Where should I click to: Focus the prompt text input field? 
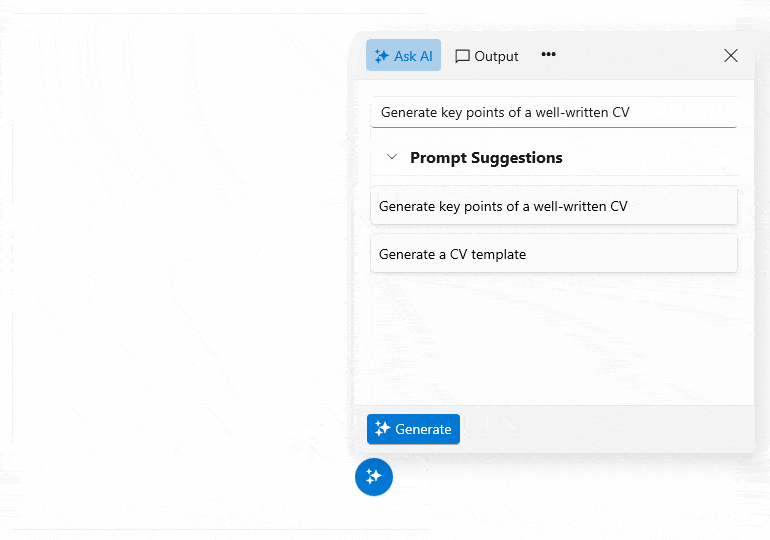click(x=554, y=112)
